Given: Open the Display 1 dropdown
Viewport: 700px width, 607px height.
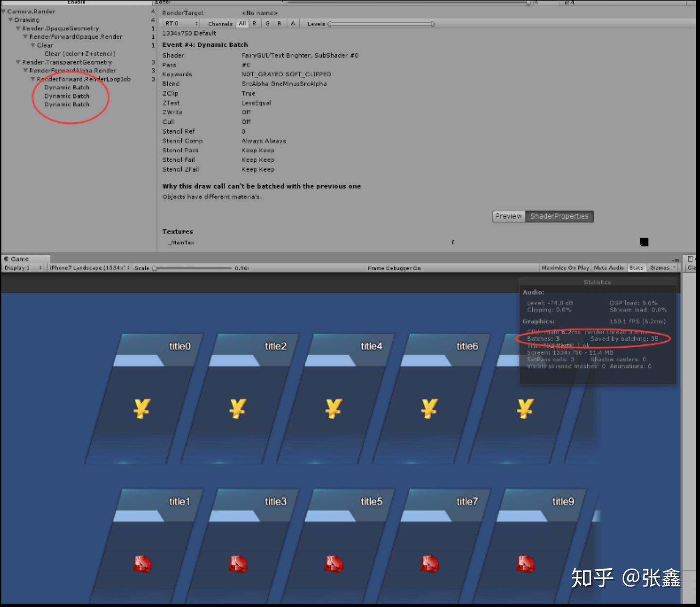Looking at the screenshot, I should click(23, 268).
